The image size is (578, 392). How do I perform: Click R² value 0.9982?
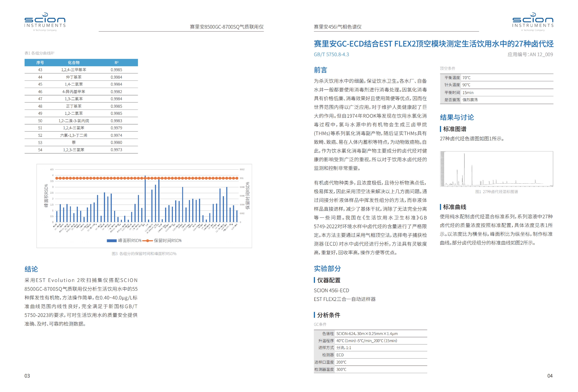pos(116,92)
